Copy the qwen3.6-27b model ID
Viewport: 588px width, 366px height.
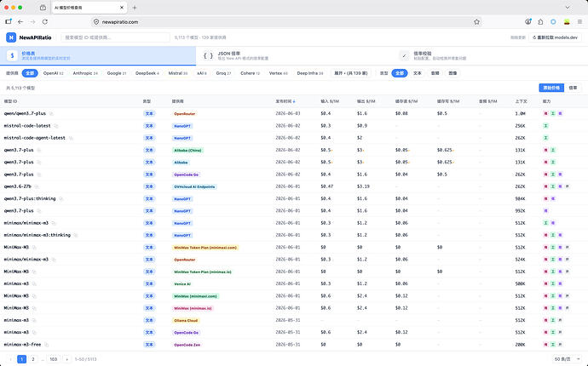37,186
